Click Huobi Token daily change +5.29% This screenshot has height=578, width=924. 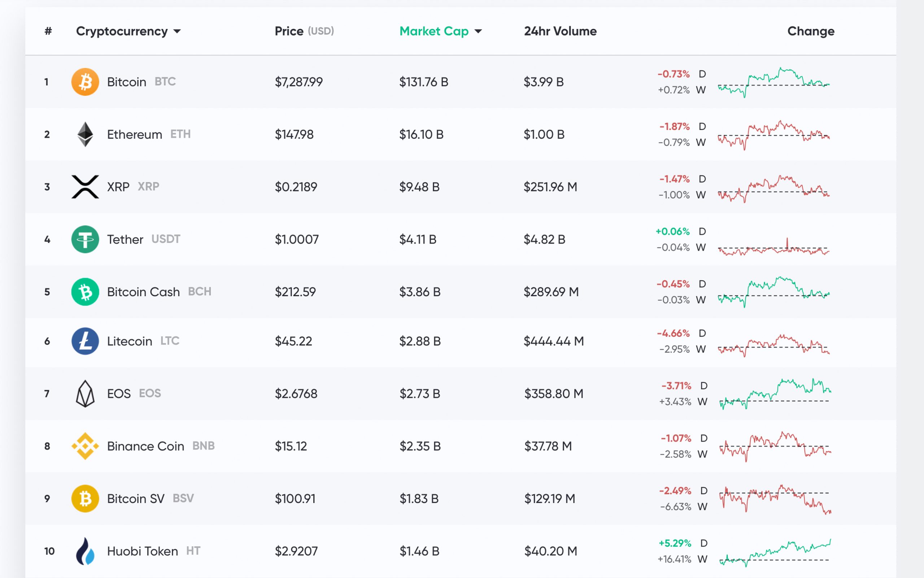(675, 543)
